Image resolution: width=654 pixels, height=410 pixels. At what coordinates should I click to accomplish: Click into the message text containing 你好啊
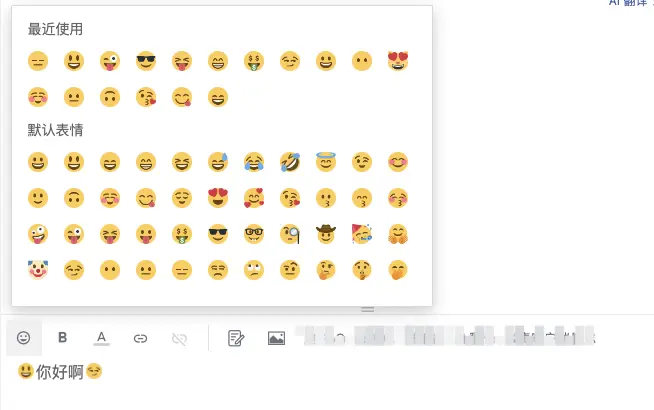click(x=60, y=372)
